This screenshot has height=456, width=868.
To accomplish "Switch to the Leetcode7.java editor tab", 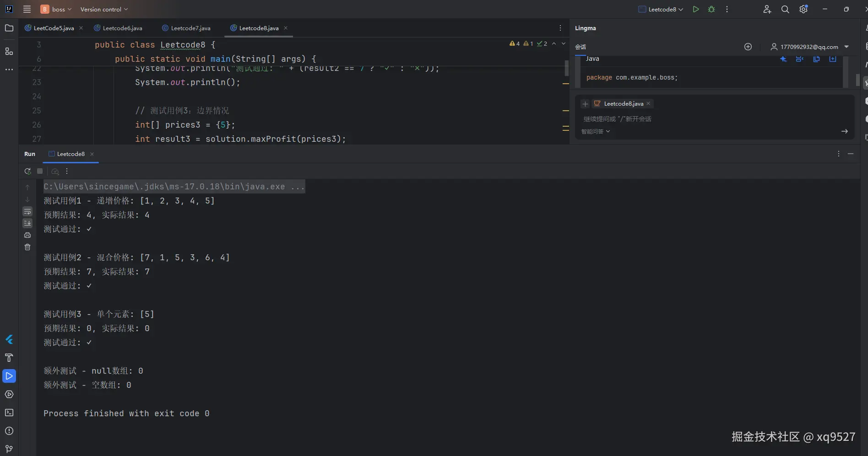I will (x=190, y=28).
